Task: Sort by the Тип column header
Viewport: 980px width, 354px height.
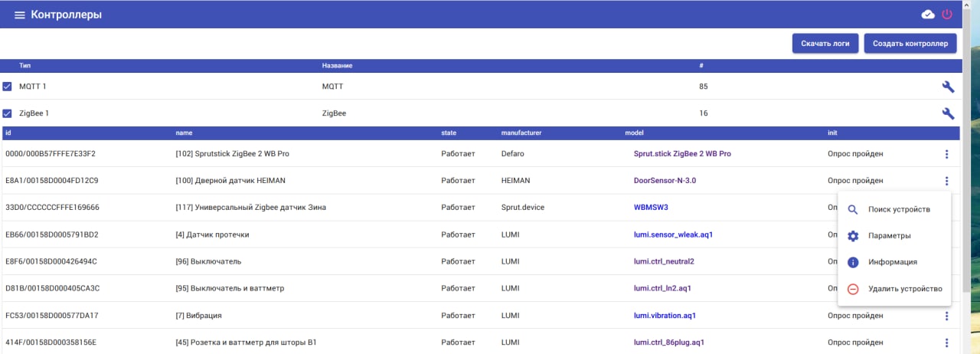Action: pos(25,66)
